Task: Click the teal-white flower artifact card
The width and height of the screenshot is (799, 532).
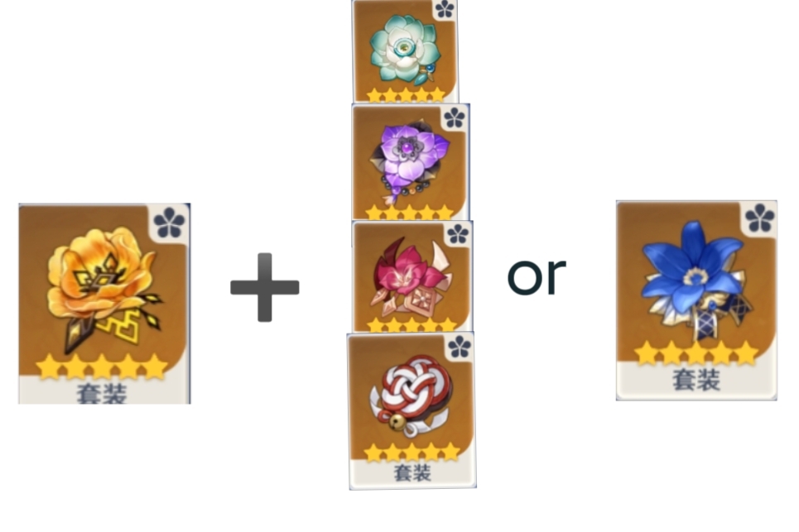Action: click(x=405, y=51)
